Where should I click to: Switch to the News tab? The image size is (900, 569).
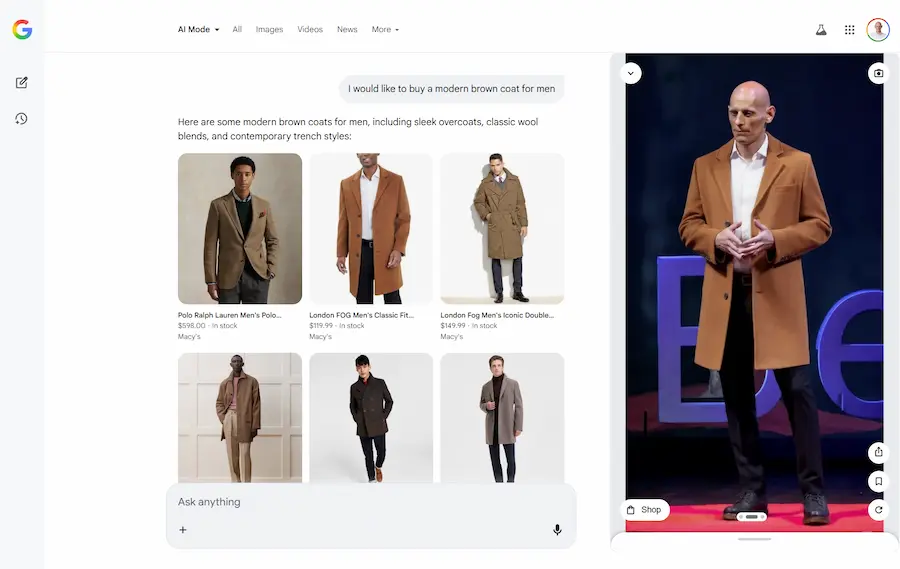(x=347, y=30)
